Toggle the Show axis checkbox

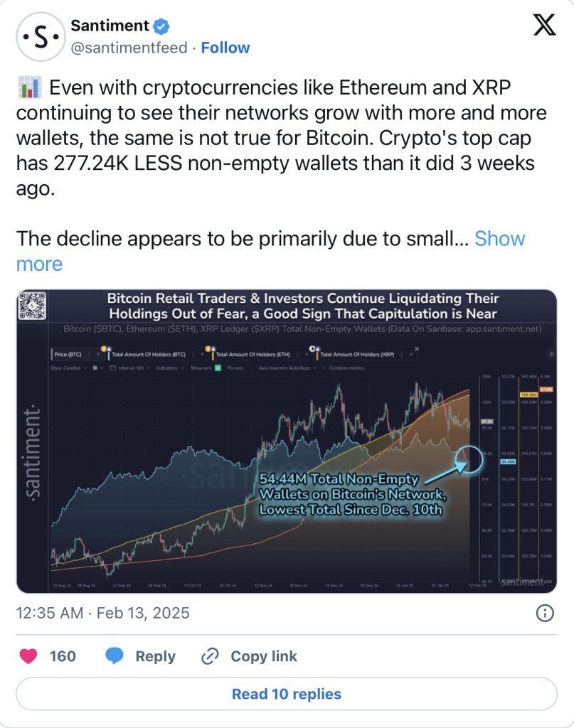pyautogui.click(x=218, y=368)
